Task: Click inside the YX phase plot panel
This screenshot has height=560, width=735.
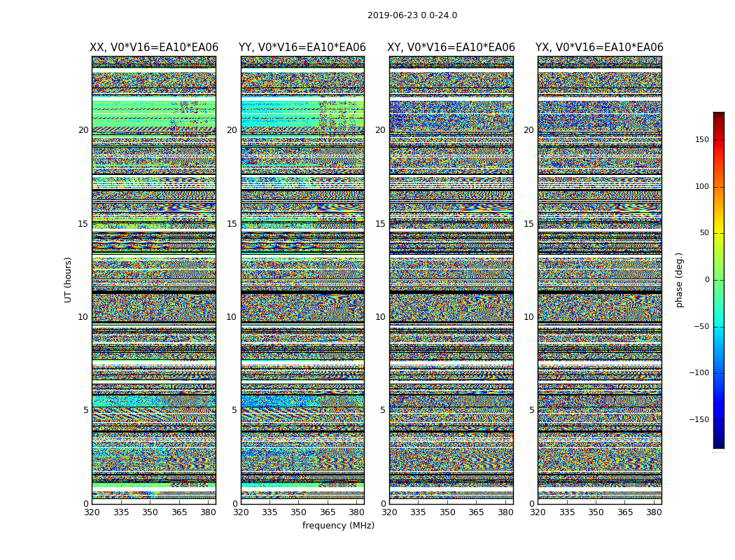Action: pyautogui.click(x=599, y=280)
